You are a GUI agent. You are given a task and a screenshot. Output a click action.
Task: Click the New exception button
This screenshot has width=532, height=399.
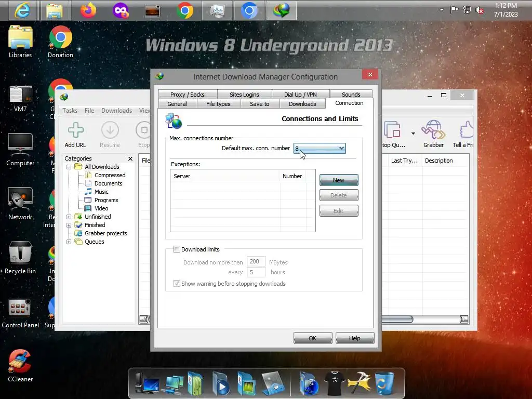coord(339,180)
